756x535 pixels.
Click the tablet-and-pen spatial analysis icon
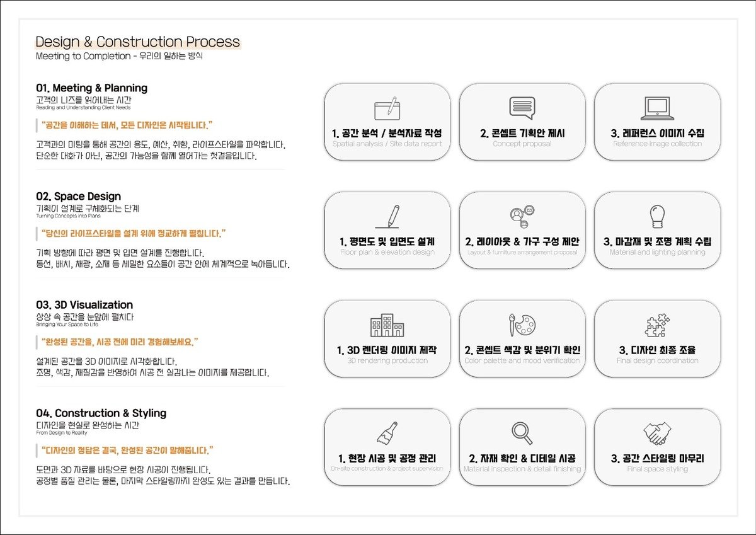387,108
